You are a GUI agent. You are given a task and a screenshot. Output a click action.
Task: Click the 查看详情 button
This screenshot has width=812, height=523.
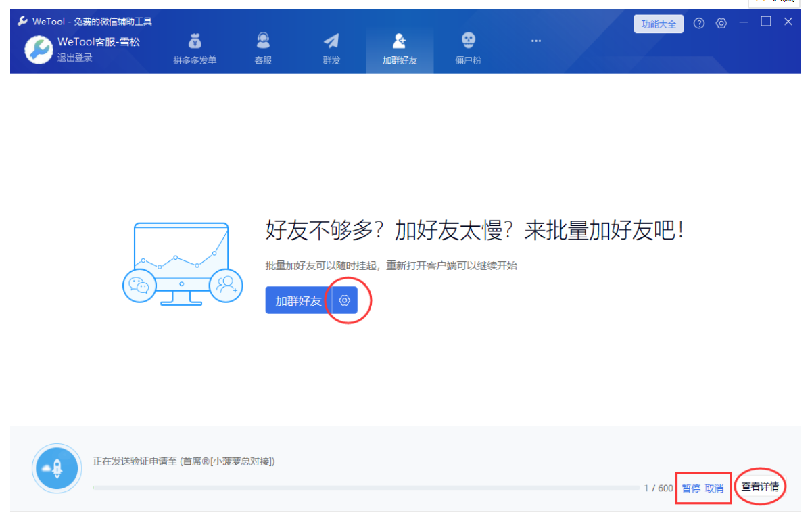(760, 486)
